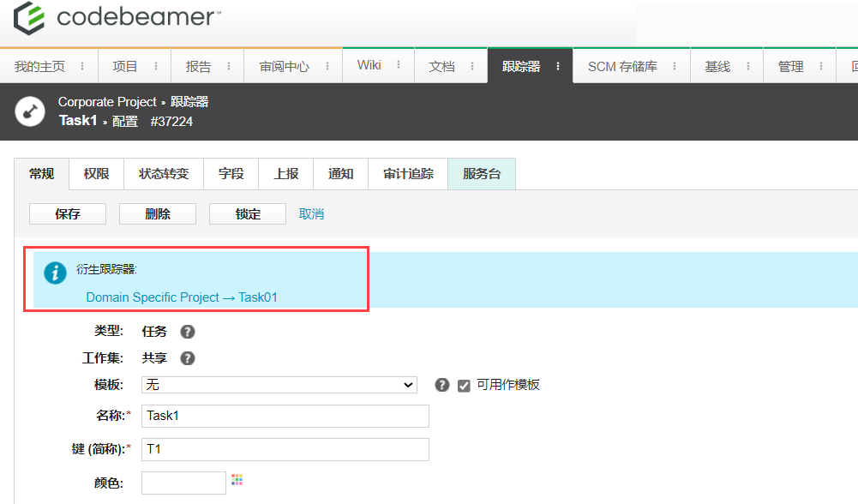Open help icon beside 模板 dropdown
Screen dimensions: 858x504
[x=442, y=385]
